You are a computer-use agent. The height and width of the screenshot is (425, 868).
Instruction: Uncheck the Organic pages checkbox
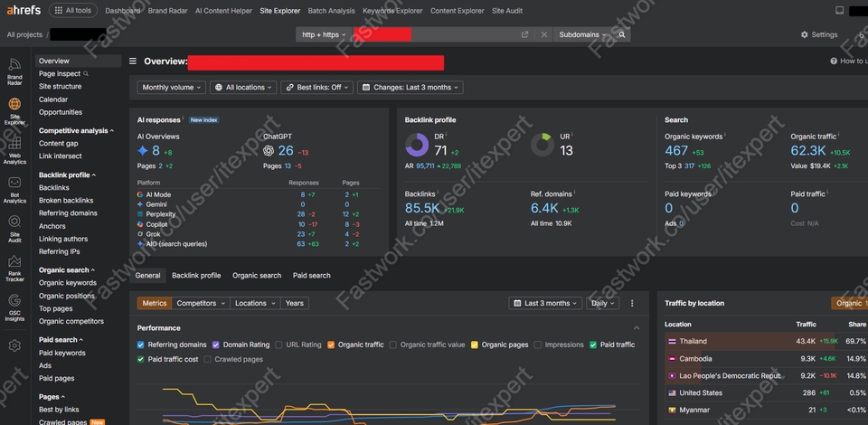[475, 345]
